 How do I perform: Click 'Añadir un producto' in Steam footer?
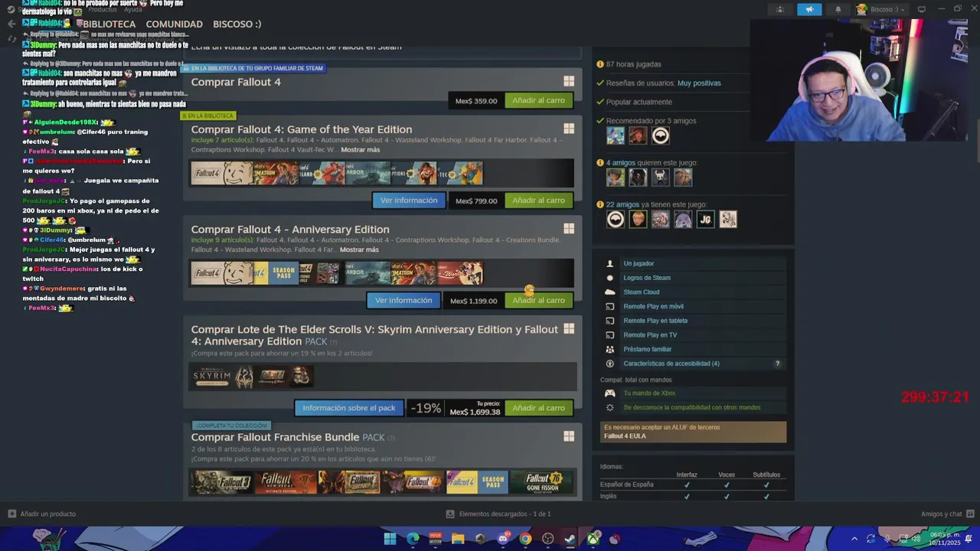[41, 514]
